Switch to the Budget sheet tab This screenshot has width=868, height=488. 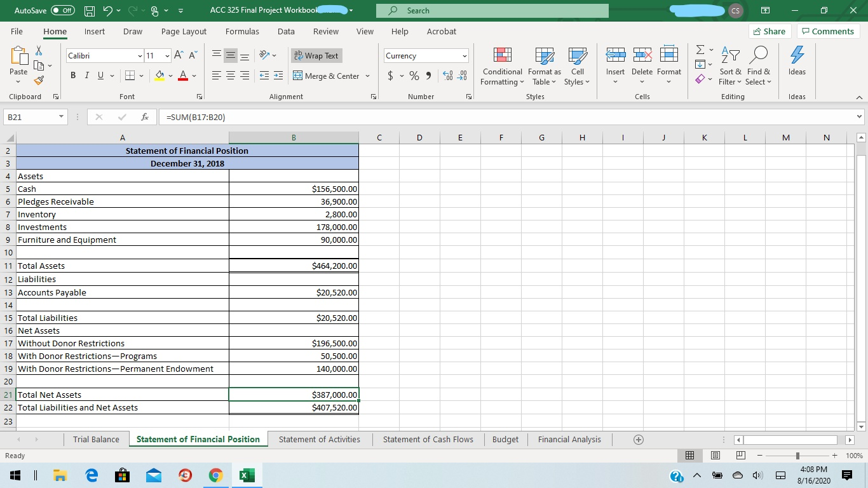505,439
